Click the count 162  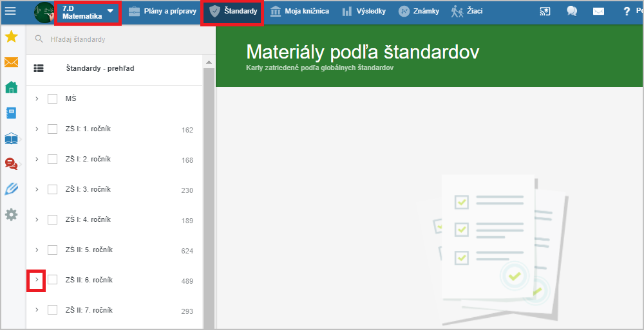point(187,130)
